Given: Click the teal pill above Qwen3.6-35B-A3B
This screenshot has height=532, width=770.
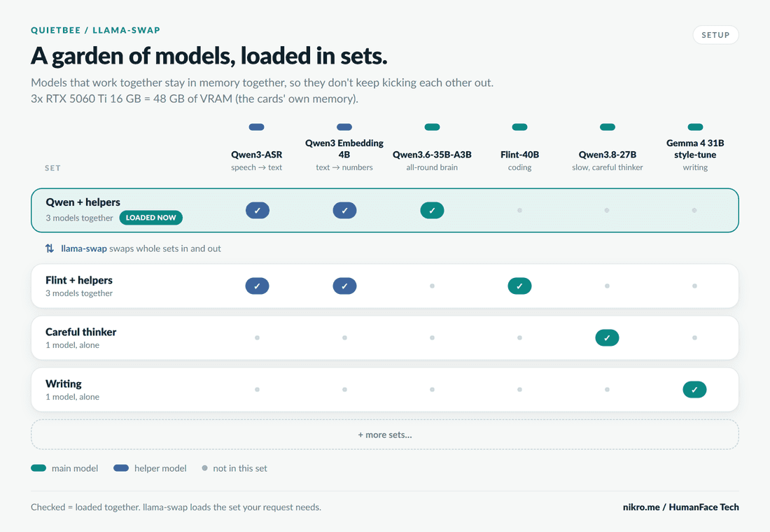Looking at the screenshot, I should point(432,127).
